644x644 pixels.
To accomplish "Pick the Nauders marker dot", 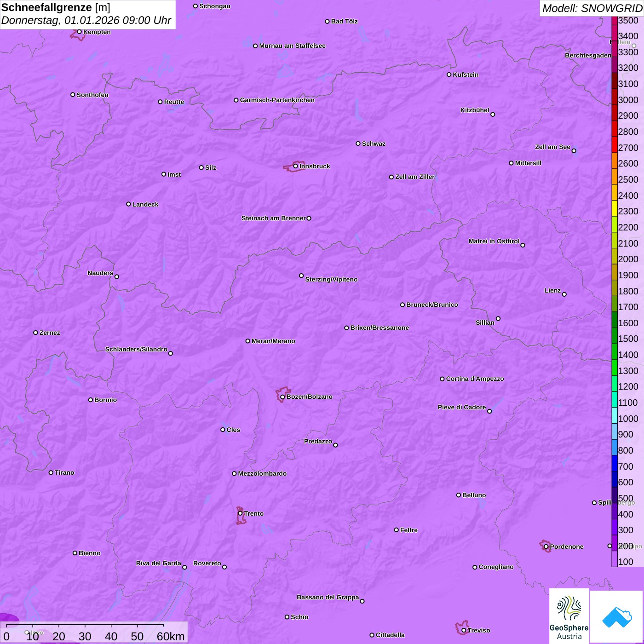I will pyautogui.click(x=117, y=276).
